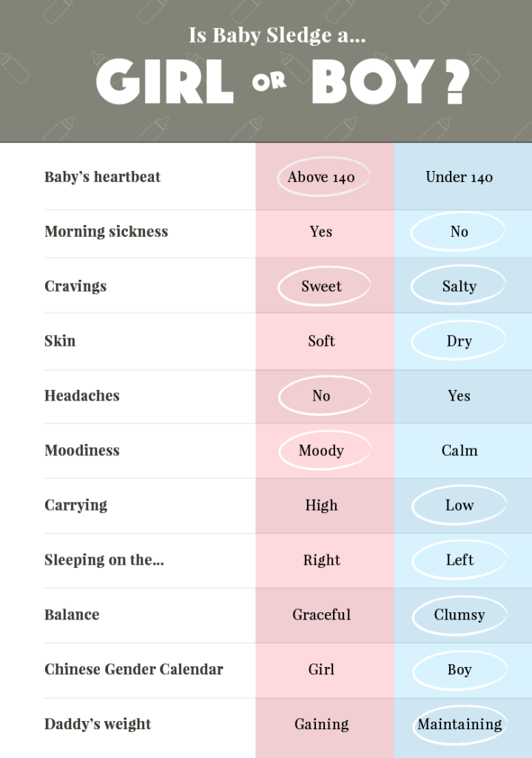Choose circled 'Dry' skin option
Image resolution: width=532 pixels, height=758 pixels.
459,341
